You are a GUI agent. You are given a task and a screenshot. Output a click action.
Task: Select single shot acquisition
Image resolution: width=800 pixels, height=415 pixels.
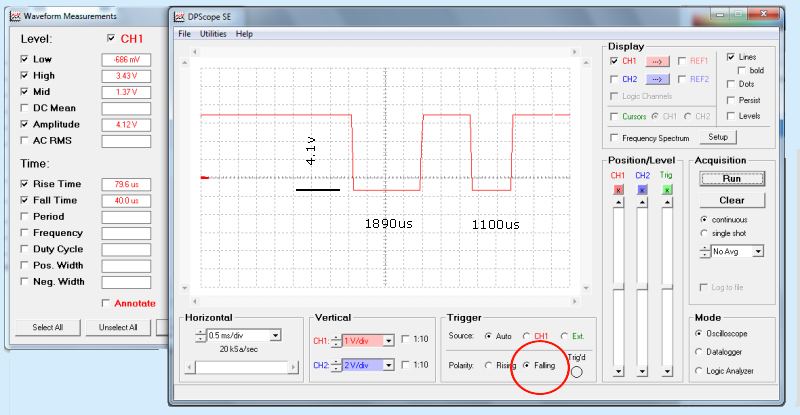tap(704, 233)
